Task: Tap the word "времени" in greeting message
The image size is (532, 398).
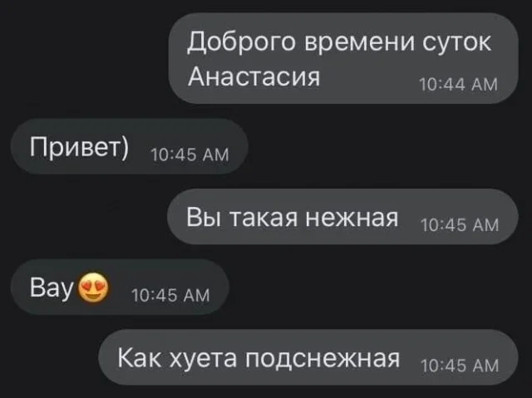Action: 359,43
